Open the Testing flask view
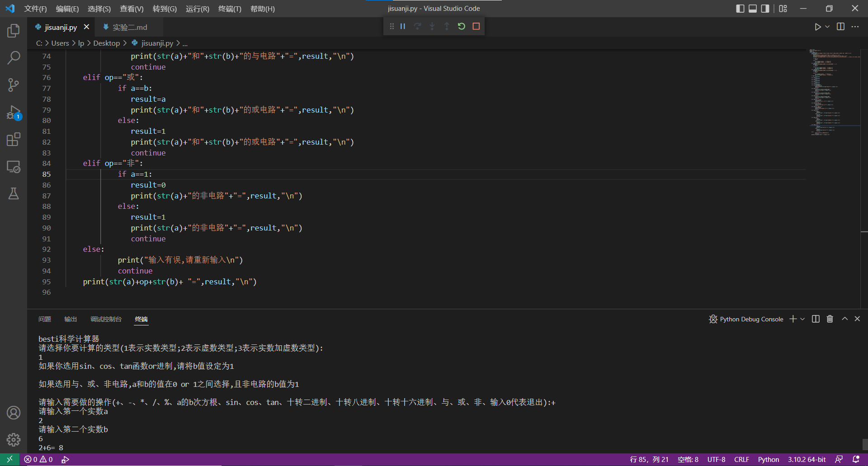 click(x=14, y=193)
